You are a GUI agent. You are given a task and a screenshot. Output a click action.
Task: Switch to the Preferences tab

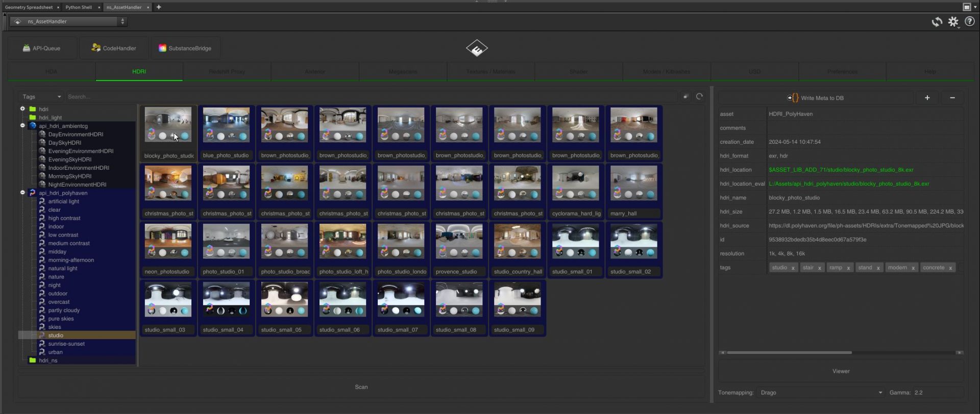click(x=842, y=72)
